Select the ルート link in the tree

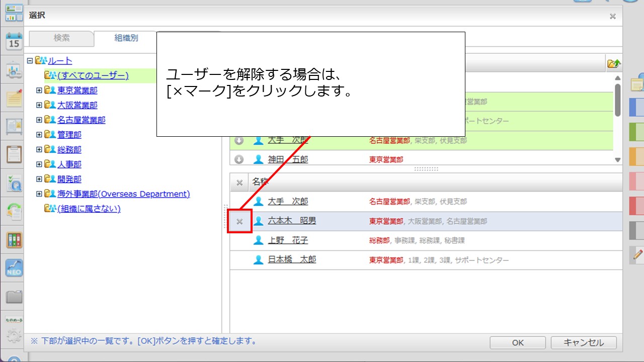[60, 61]
